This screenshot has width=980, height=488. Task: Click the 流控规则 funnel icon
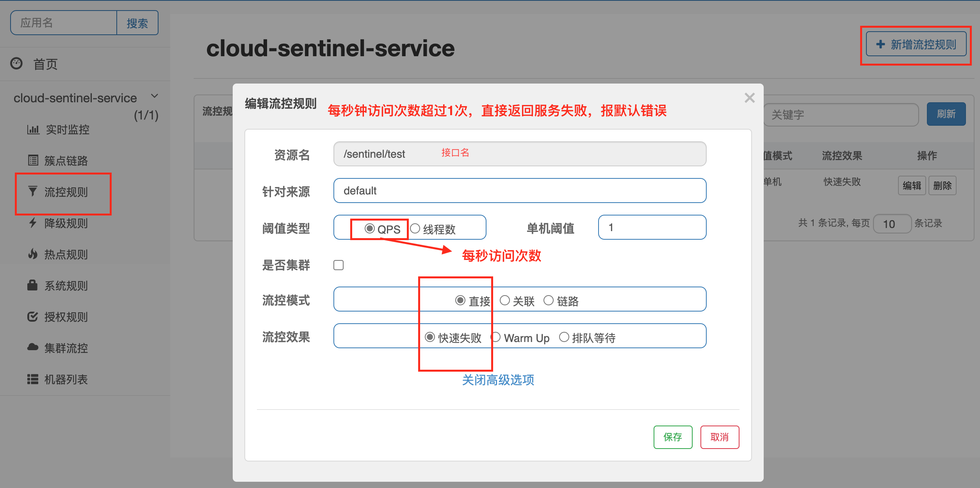[33, 191]
